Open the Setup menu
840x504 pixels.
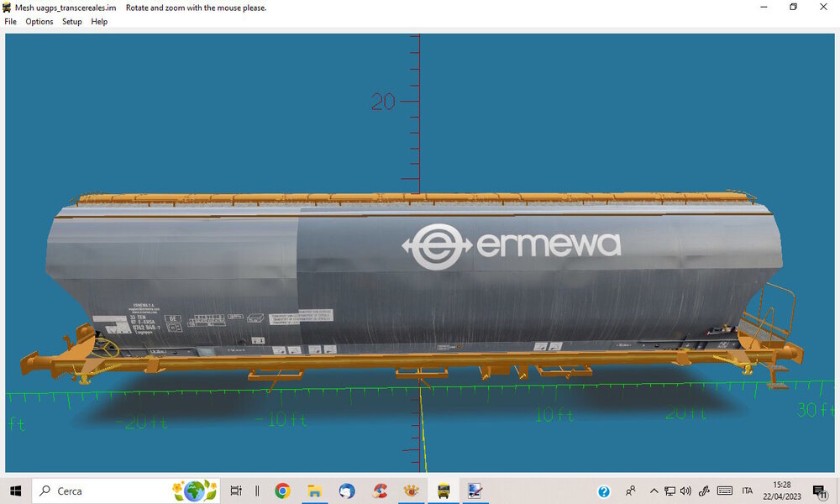[x=71, y=22]
